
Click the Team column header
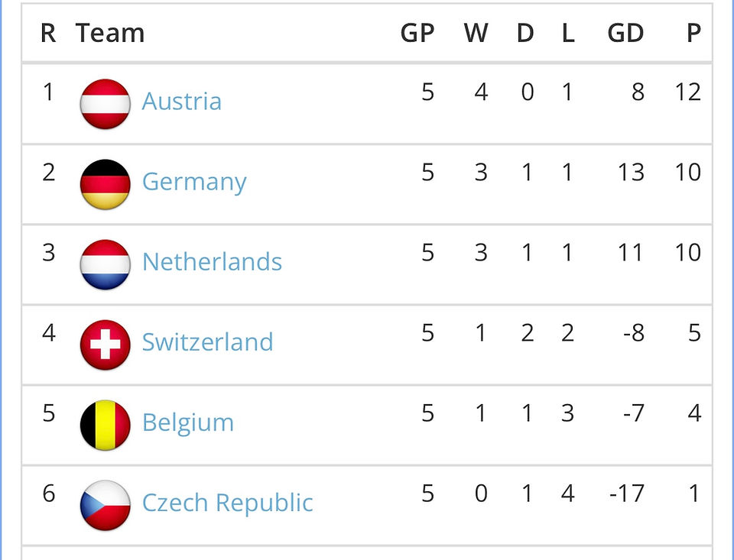[x=110, y=33]
